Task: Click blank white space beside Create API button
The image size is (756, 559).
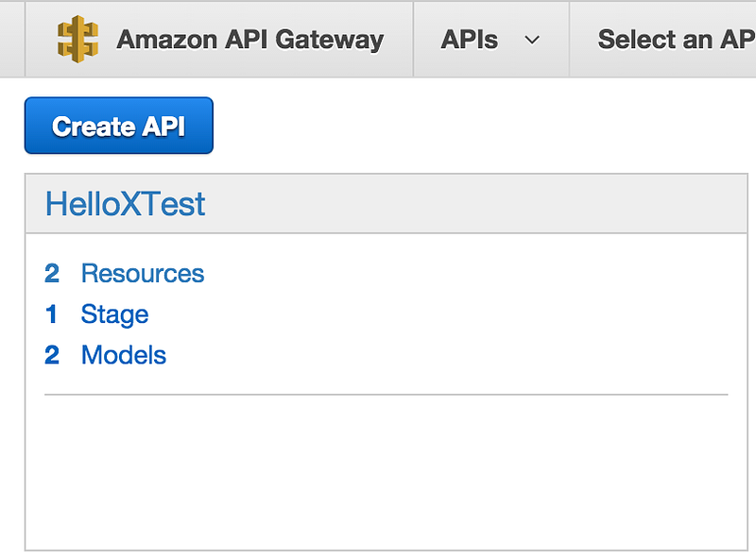Action: tap(482, 126)
